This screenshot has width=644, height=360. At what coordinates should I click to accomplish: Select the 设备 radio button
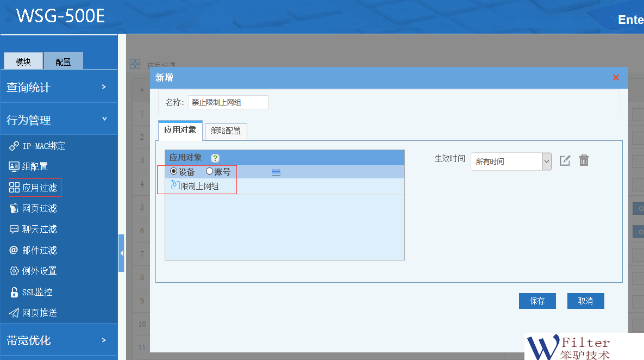click(x=174, y=171)
